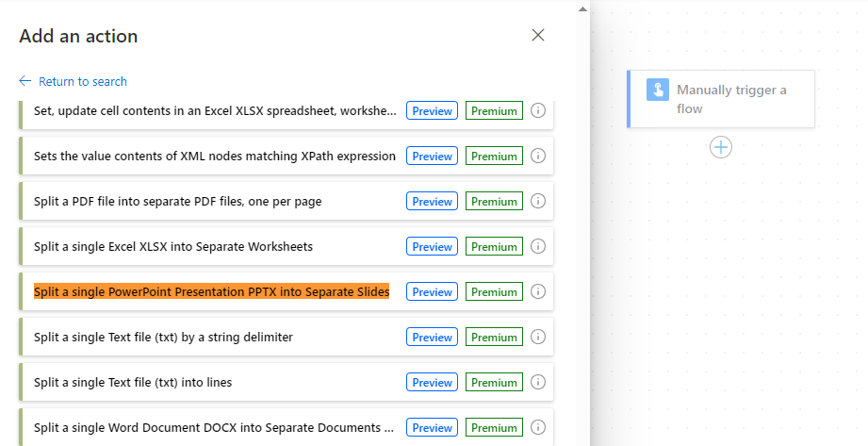
Task: Select Split a single Excel XLSX into Worksheets
Action: coord(287,246)
